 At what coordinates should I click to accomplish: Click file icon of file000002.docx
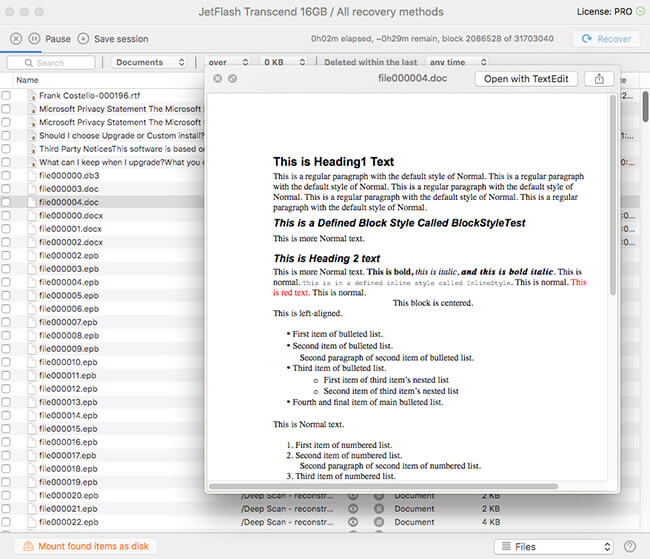[x=32, y=242]
